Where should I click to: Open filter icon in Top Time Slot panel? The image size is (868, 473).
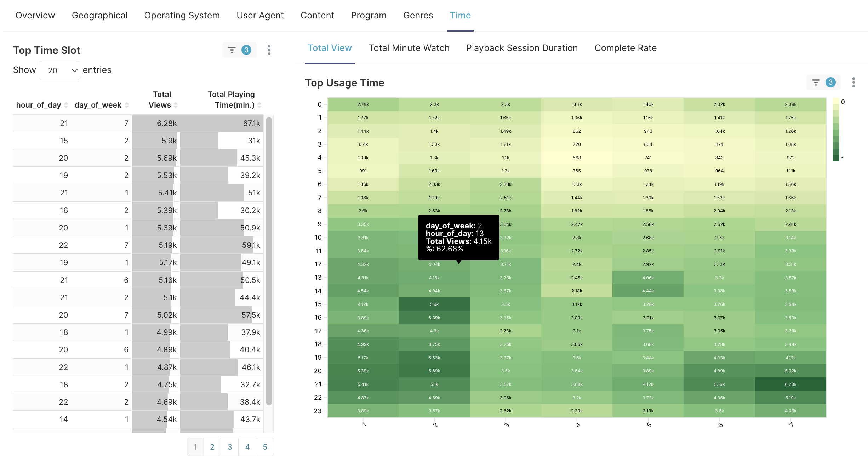232,50
